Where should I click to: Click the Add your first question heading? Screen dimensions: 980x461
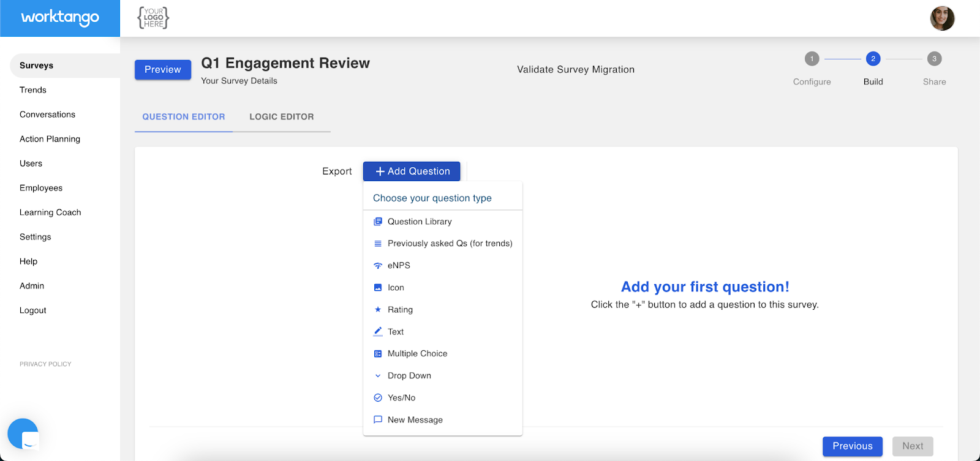click(x=705, y=287)
